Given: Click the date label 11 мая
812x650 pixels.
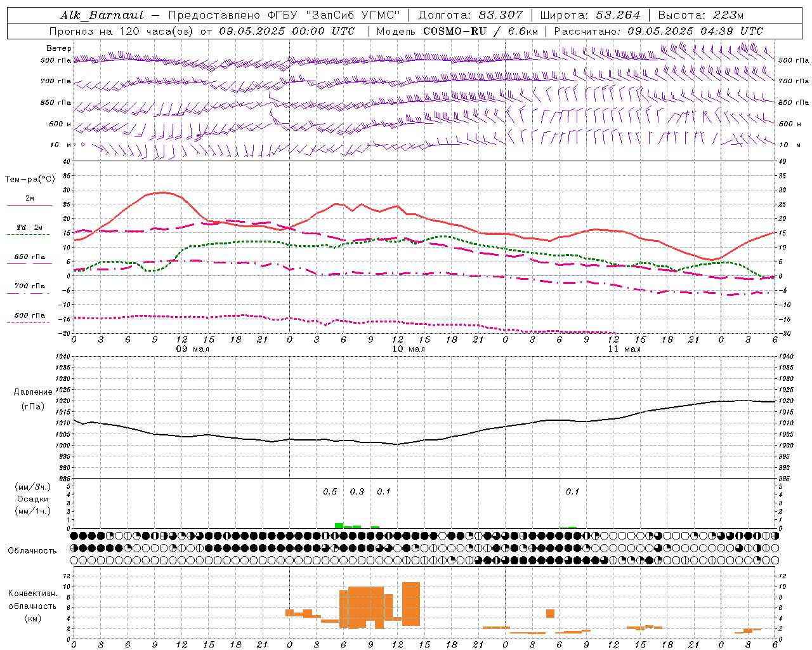Looking at the screenshot, I should tap(624, 349).
